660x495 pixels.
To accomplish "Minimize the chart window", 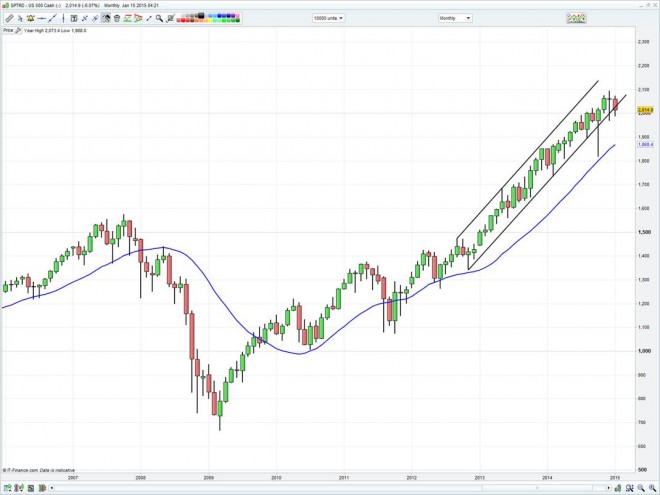I will point(641,5).
